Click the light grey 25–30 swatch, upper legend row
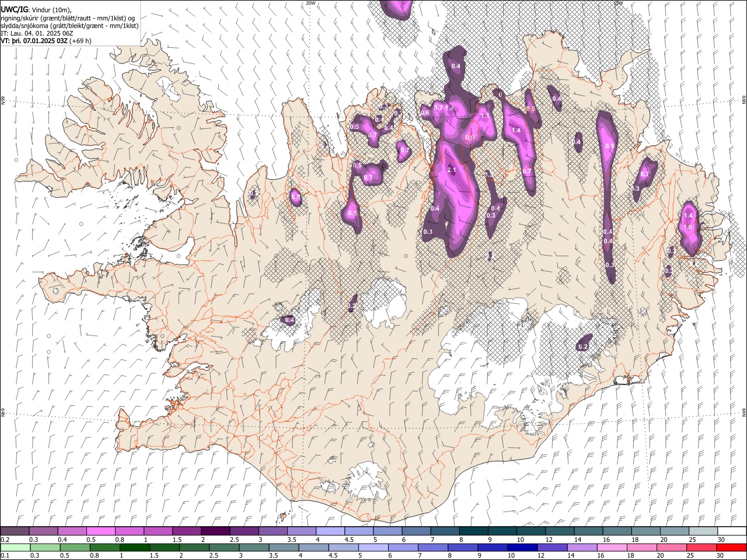This screenshot has height=560, width=747. pos(703,531)
